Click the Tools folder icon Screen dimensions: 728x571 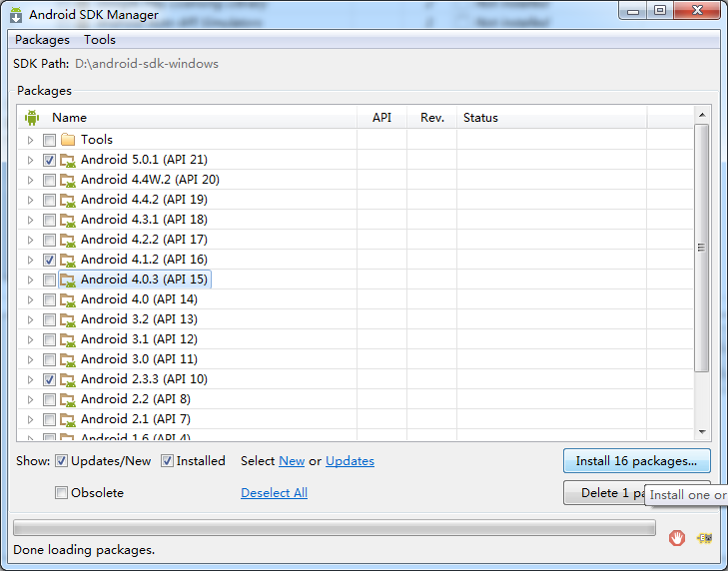[68, 140]
